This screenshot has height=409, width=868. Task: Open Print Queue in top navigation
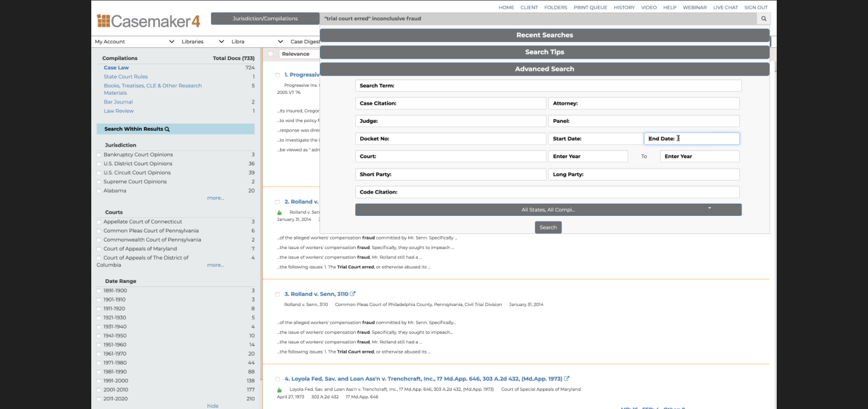(590, 8)
